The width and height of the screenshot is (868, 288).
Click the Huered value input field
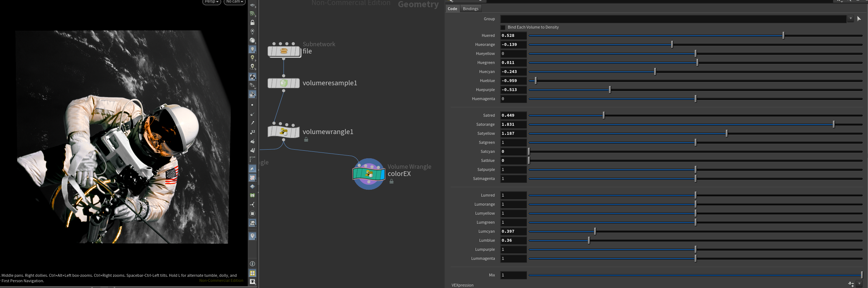point(513,35)
